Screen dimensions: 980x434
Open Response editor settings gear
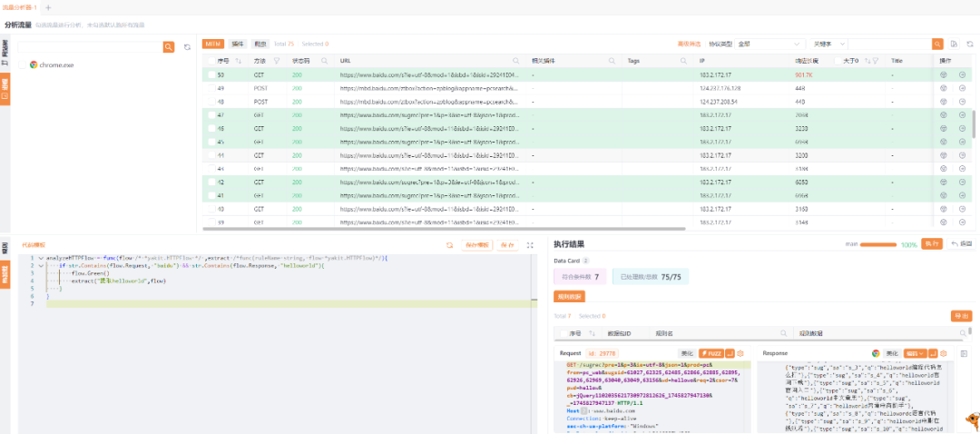(943, 353)
